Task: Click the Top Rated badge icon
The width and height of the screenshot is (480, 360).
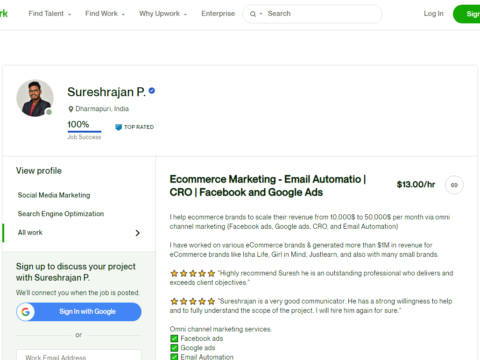Action: pos(118,127)
